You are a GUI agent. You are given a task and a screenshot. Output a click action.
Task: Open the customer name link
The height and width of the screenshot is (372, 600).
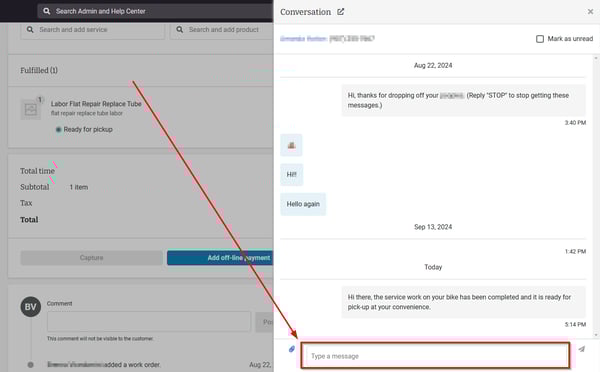pyautogui.click(x=303, y=39)
